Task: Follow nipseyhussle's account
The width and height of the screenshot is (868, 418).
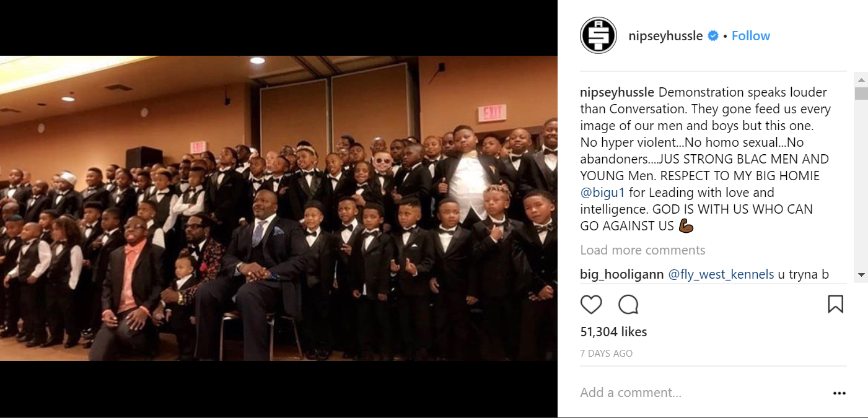Action: 750,36
